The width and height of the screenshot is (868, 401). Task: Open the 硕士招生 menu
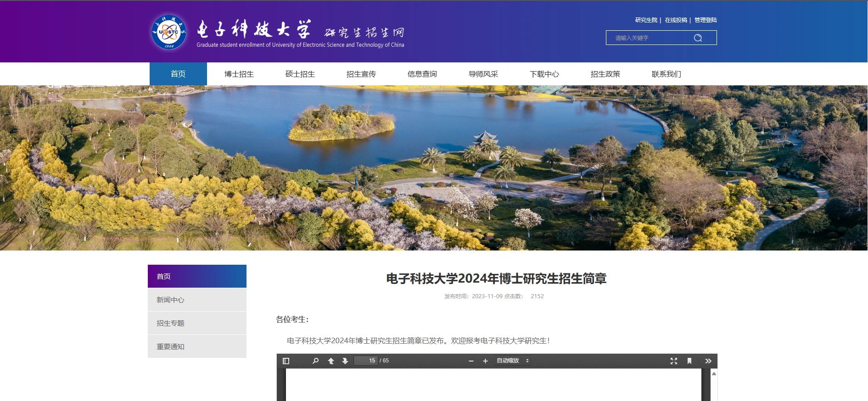pos(300,74)
